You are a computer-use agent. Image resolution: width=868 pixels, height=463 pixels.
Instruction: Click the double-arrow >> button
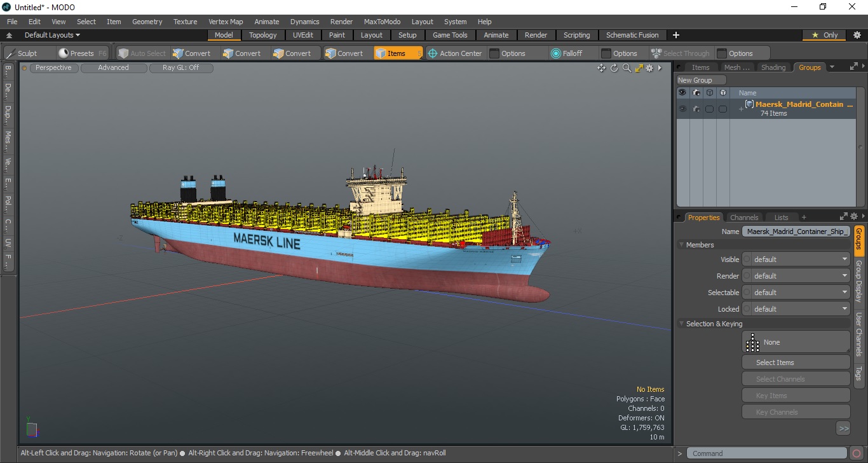(x=843, y=429)
